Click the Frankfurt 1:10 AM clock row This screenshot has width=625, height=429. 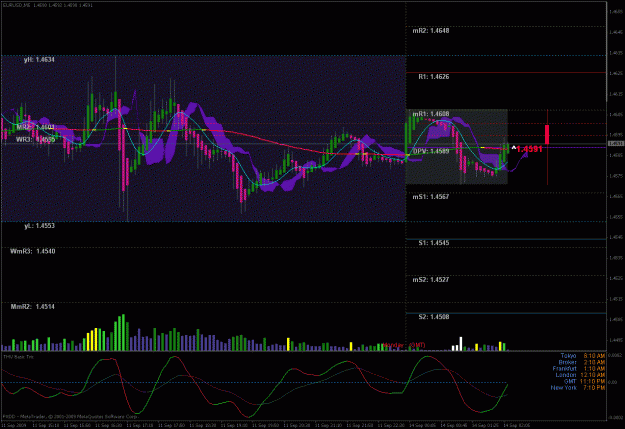point(579,369)
